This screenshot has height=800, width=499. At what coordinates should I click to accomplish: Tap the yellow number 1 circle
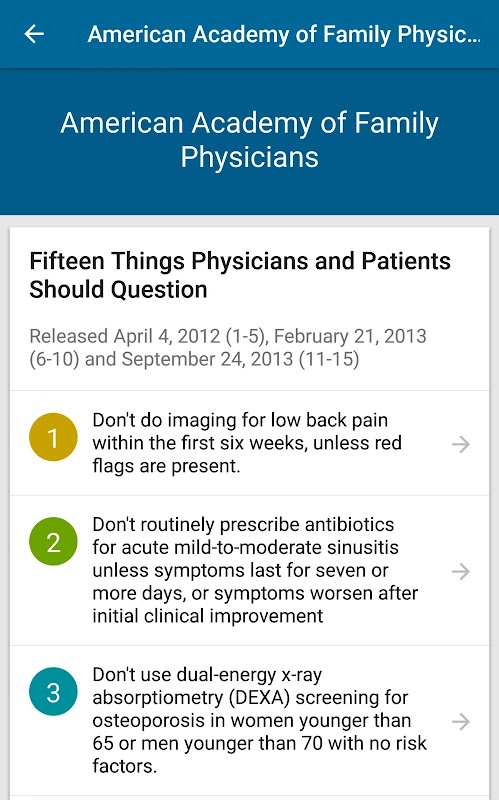(x=53, y=437)
